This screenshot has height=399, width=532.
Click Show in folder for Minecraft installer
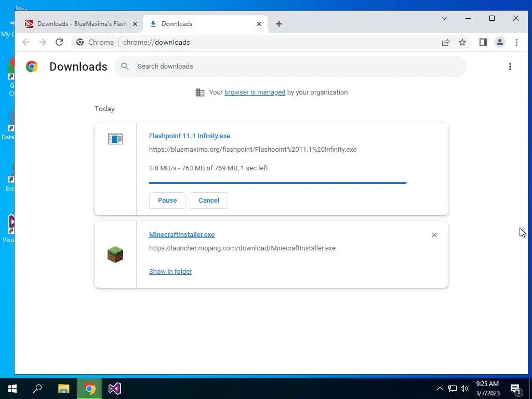pos(170,271)
